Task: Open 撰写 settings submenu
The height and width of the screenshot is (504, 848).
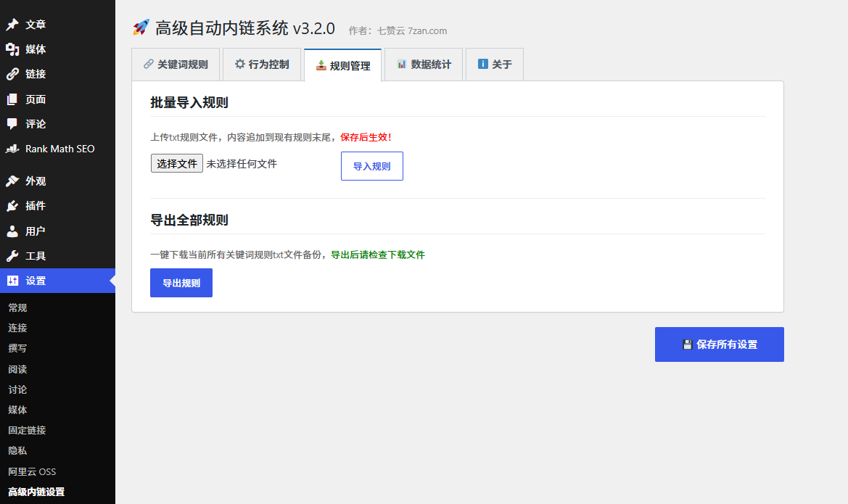Action: point(17,348)
